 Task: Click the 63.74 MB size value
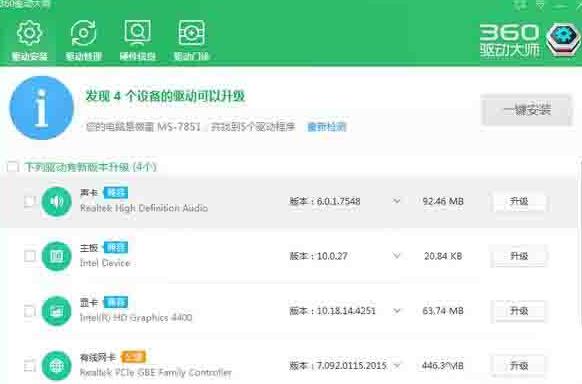click(x=443, y=311)
